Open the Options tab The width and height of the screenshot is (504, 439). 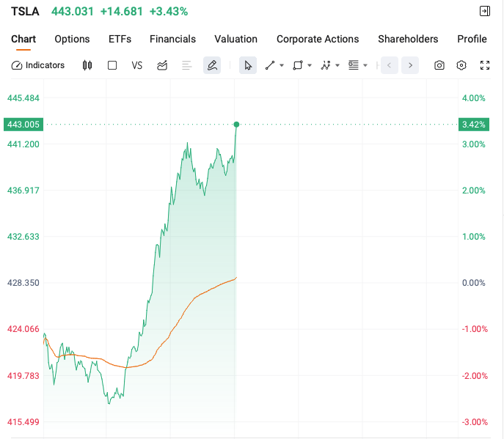(x=72, y=39)
